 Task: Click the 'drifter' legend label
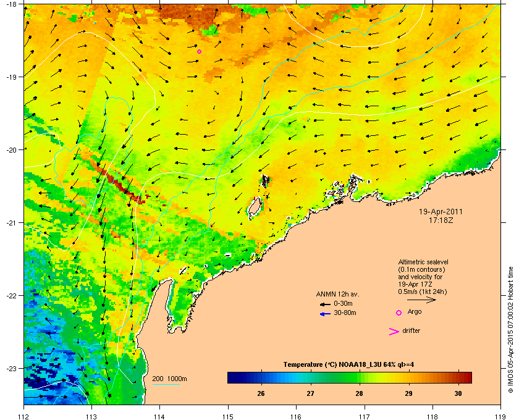pyautogui.click(x=411, y=330)
